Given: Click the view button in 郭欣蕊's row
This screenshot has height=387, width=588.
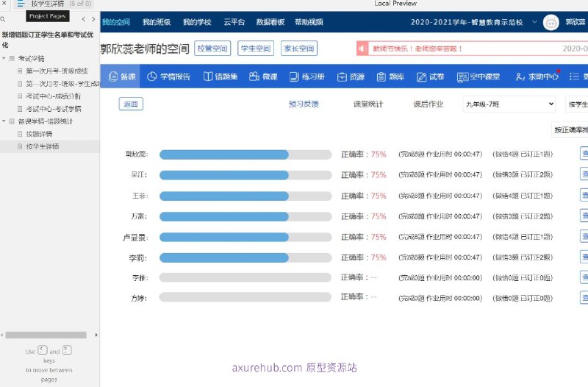Looking at the screenshot, I should 584,153.
